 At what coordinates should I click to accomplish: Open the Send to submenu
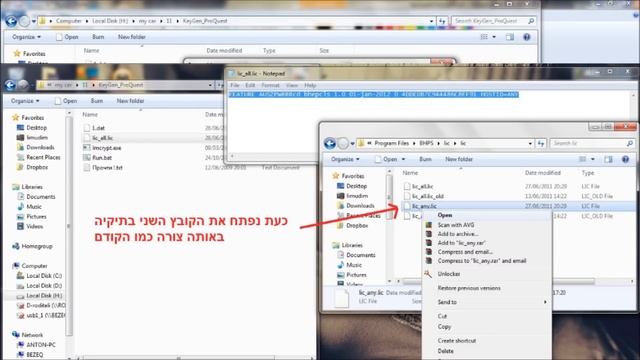coord(447,302)
